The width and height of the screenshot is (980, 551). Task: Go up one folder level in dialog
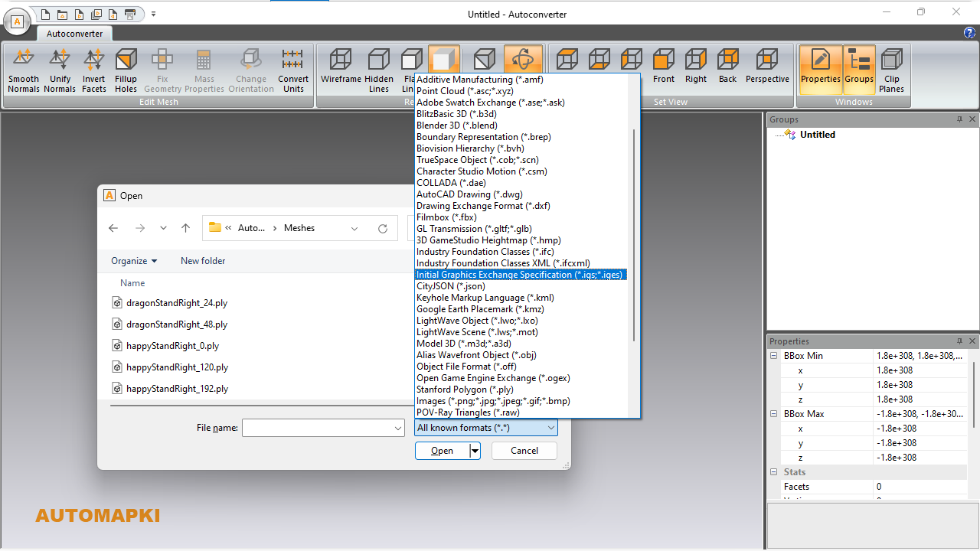[x=185, y=228]
